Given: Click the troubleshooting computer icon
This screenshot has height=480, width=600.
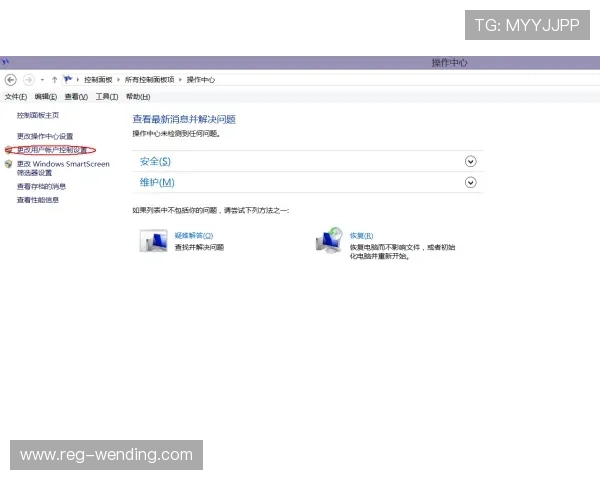Looking at the screenshot, I should pos(153,241).
